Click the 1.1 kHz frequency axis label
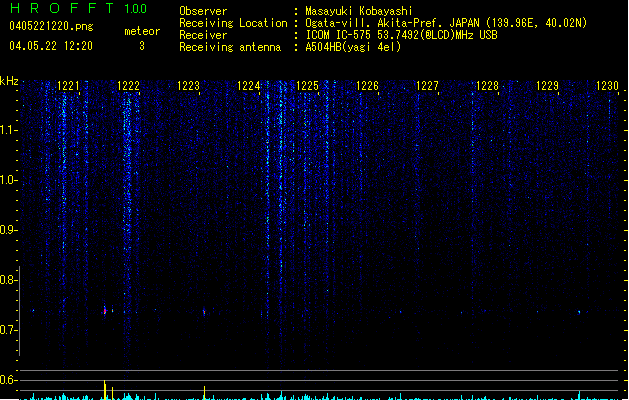 pos(8,130)
